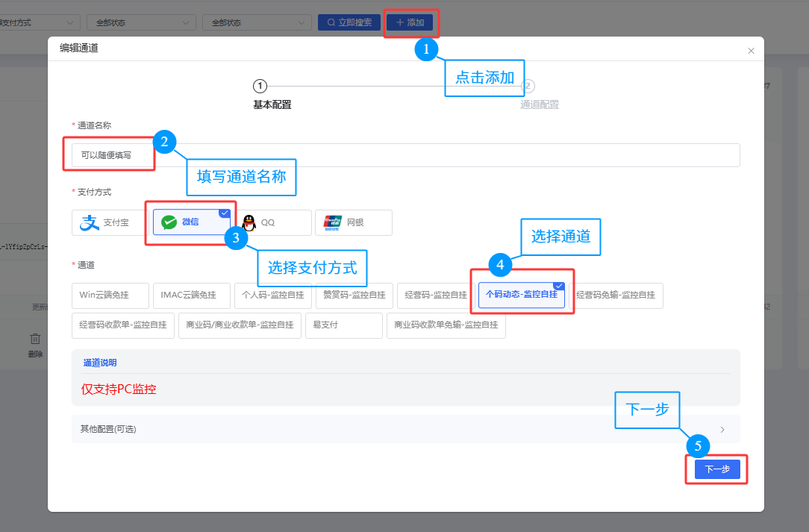Viewport: 809px width, 532px height.
Task: Open the second 全部状态 dropdown
Action: 257,22
